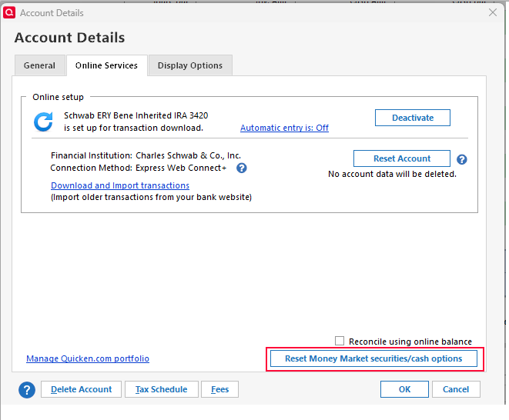Image resolution: width=509 pixels, height=420 pixels.
Task: Click the Fees button
Action: 219,389
